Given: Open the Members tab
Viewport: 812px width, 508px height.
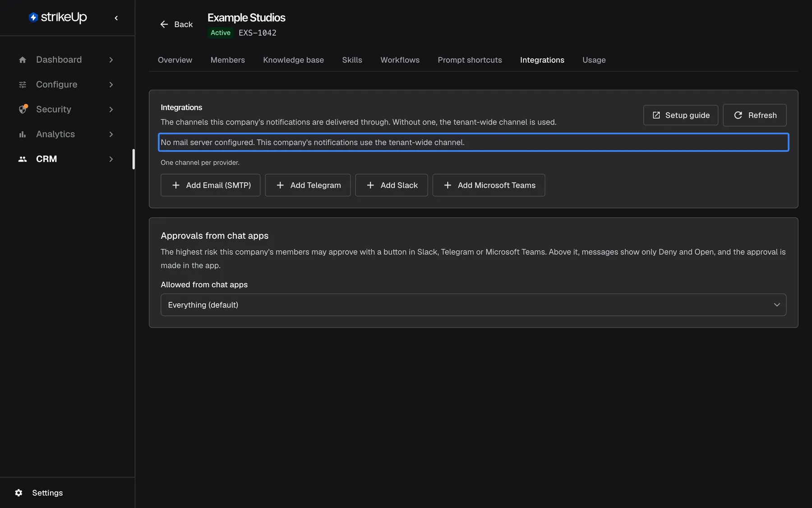Looking at the screenshot, I should click(228, 60).
